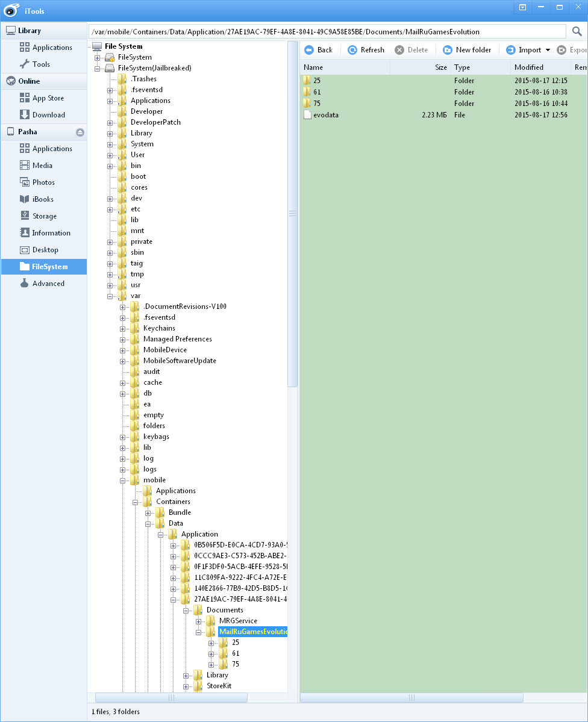Go to Media in the sidebar

point(42,166)
